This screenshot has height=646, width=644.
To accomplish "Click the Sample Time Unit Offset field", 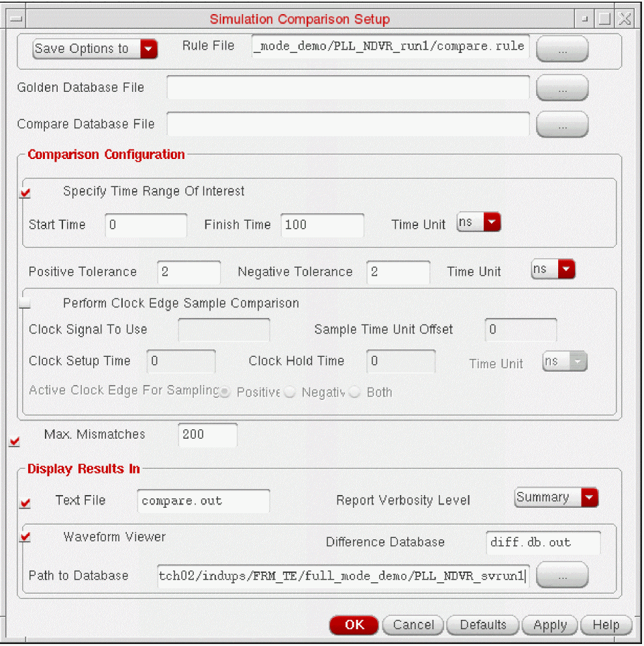I will (521, 329).
